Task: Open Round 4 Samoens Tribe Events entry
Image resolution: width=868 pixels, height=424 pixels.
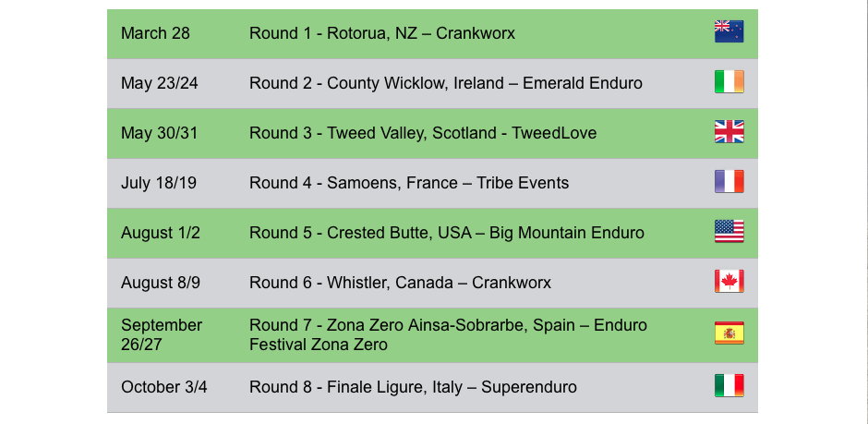Action: coord(408,183)
